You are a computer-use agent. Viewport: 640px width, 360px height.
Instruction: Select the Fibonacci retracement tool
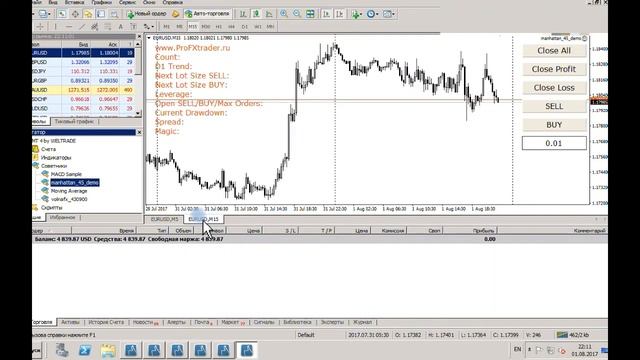click(x=108, y=27)
